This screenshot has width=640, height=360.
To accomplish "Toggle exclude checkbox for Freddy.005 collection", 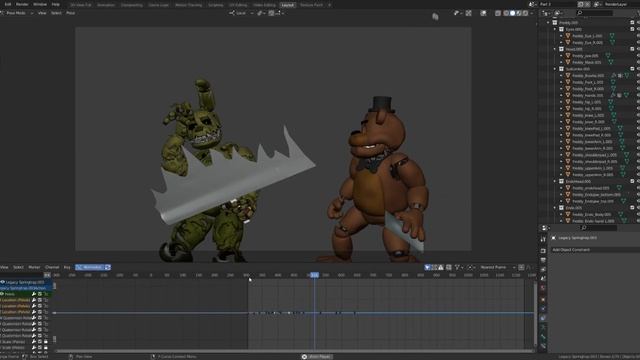I will coord(632,23).
